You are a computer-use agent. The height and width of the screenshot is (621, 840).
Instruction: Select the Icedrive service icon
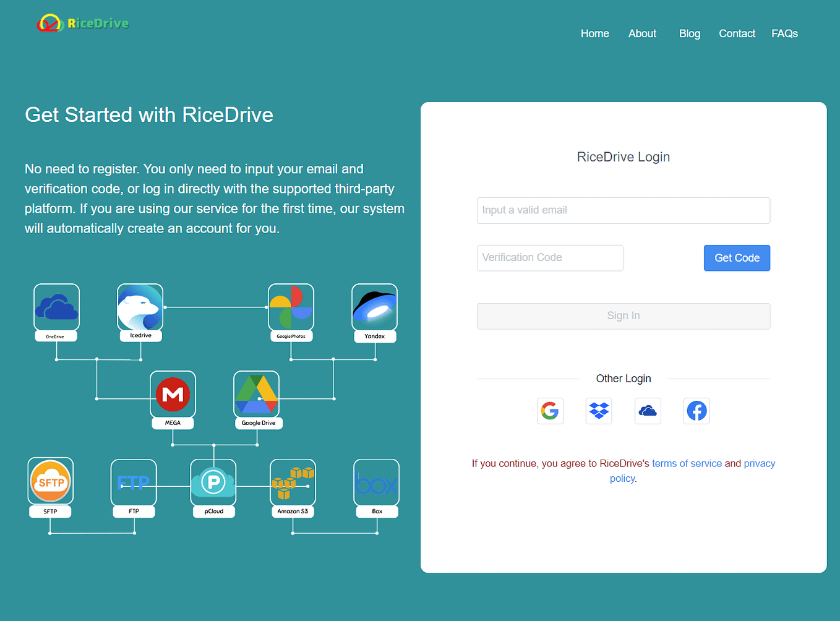click(140, 307)
